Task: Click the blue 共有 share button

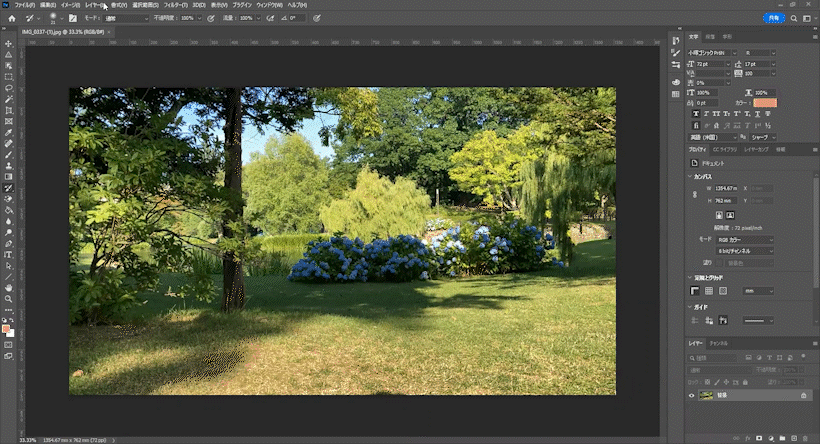Action: pyautogui.click(x=773, y=18)
